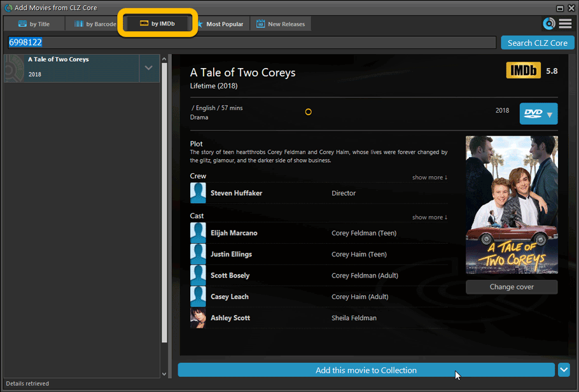This screenshot has width=579, height=392.
Task: Click Steven Huffaker's profile silhouette icon
Action: pos(198,193)
